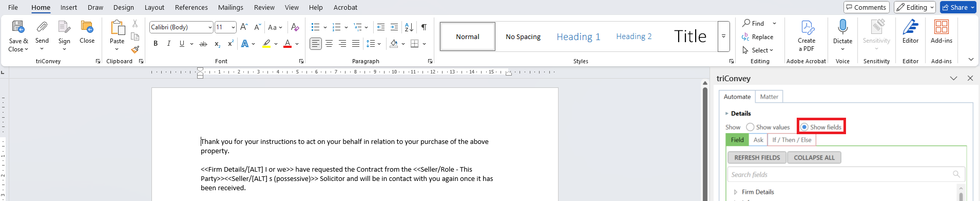Open the font name dropdown
Viewport: 980px width, 201px height.
coord(210,27)
